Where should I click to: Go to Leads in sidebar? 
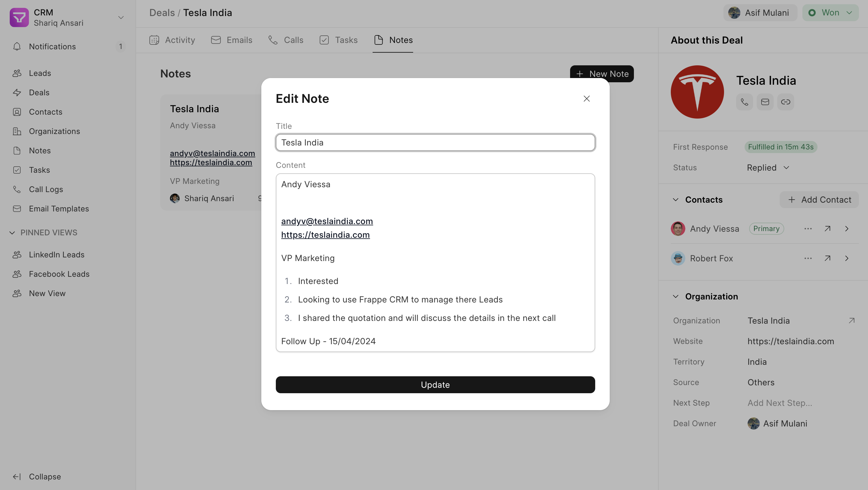click(68, 73)
